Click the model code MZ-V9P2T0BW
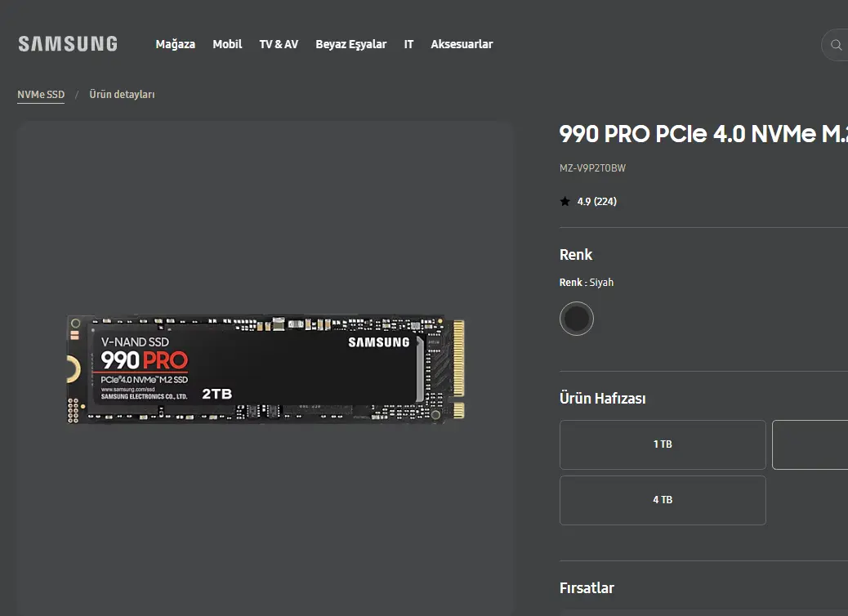Screen dimensions: 848x616 (592, 168)
